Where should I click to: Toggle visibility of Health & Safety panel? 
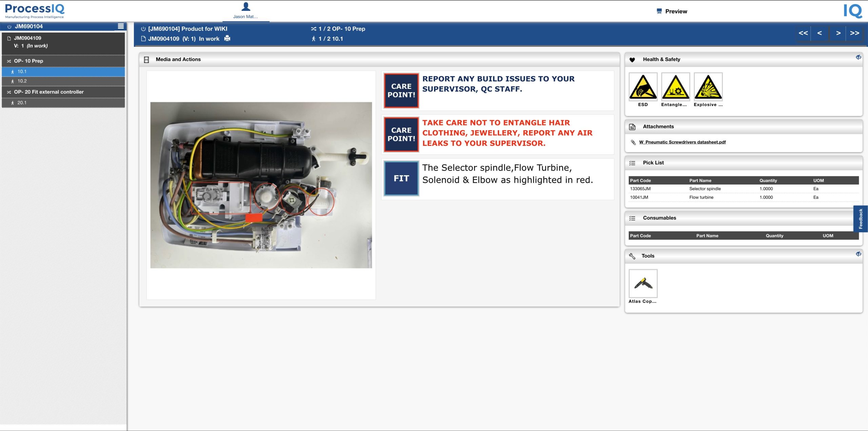pos(858,57)
